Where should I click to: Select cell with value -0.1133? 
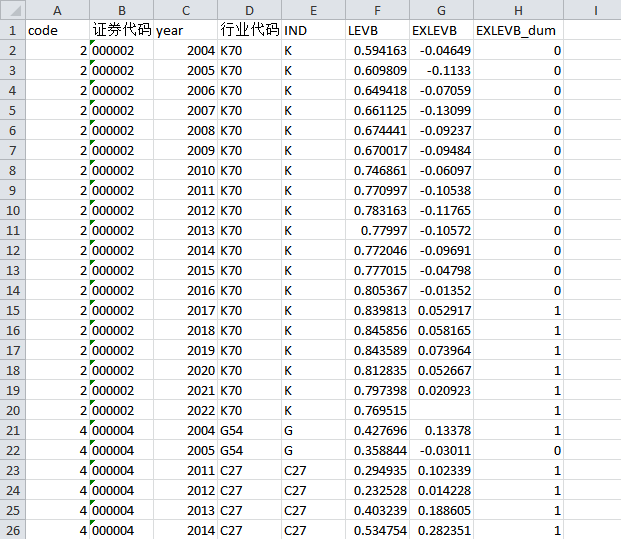[x=441, y=70]
